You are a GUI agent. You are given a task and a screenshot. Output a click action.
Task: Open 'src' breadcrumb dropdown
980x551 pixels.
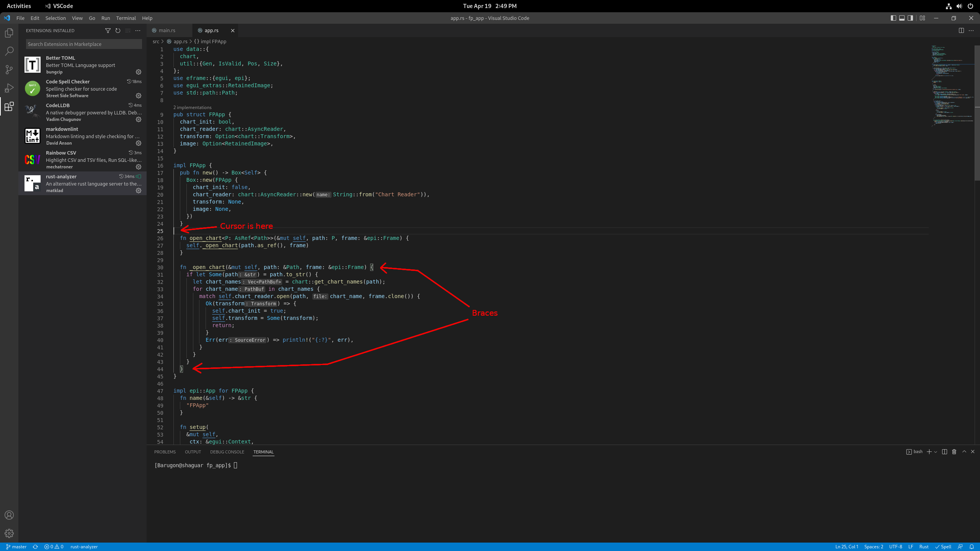click(x=156, y=41)
